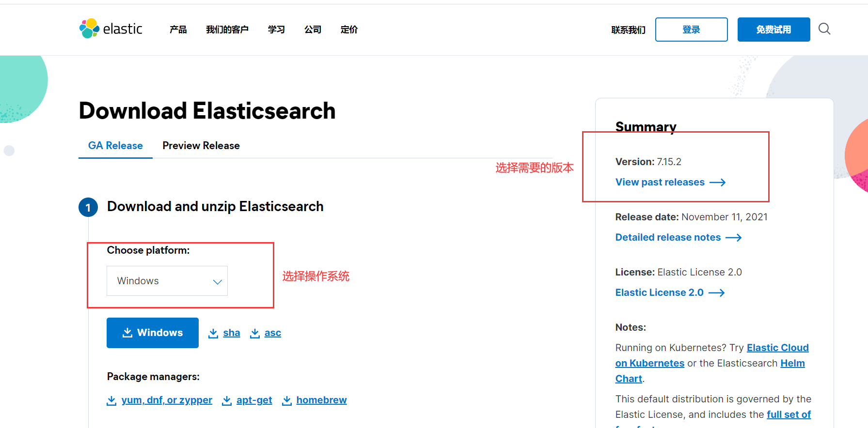This screenshot has width=868, height=428.
Task: Open the asc signature link
Action: point(273,333)
